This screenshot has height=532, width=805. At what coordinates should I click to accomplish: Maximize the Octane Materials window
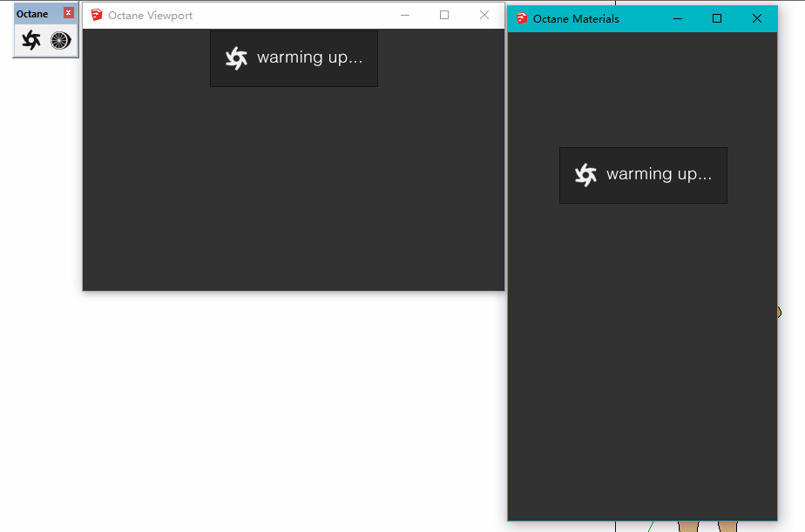[x=717, y=18]
